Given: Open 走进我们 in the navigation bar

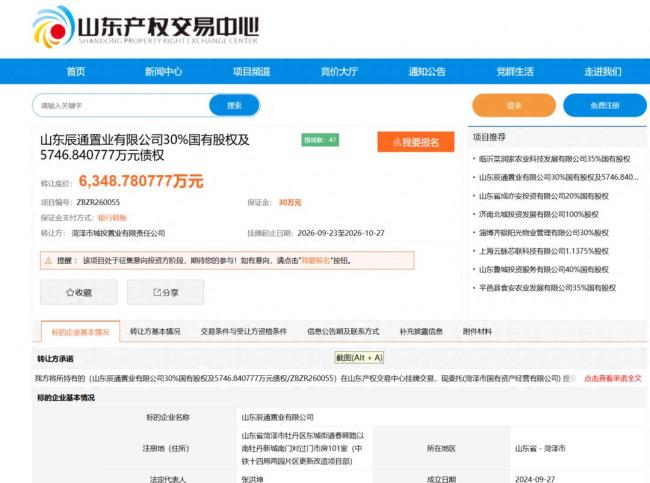Looking at the screenshot, I should 603,72.
